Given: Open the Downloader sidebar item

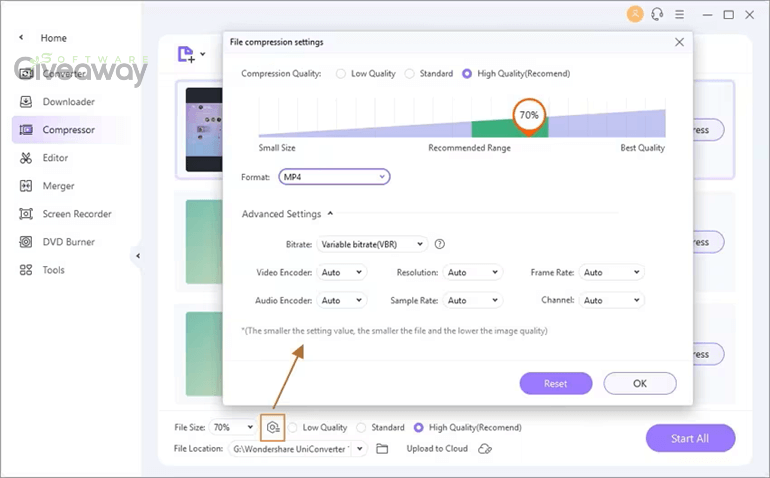Looking at the screenshot, I should tap(68, 102).
